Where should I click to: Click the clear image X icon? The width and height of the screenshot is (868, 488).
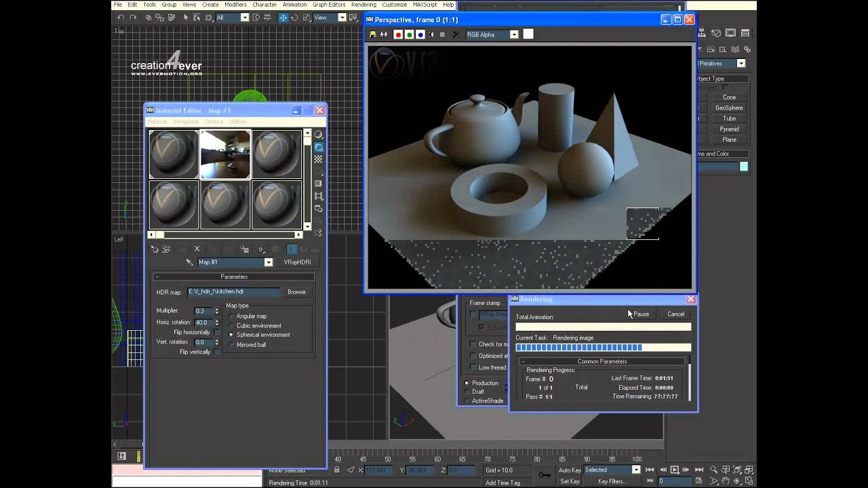456,35
